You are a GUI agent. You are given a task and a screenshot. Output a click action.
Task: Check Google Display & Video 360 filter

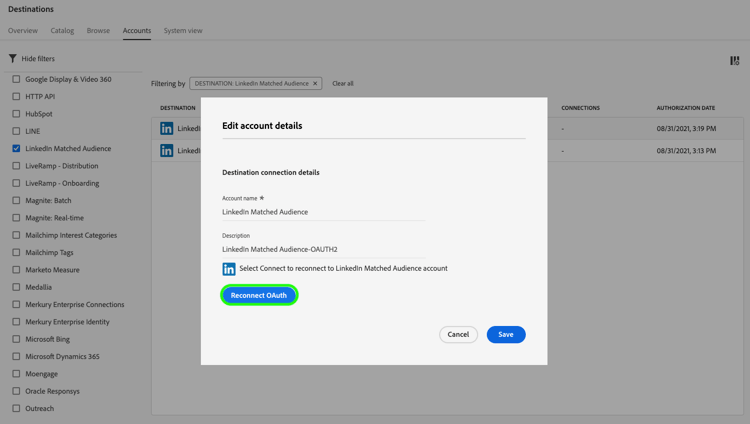click(x=16, y=79)
